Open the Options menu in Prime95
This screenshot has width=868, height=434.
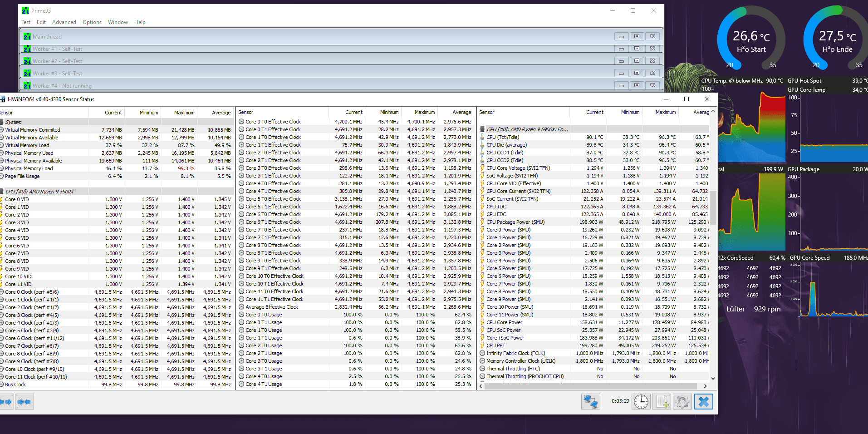coord(92,22)
